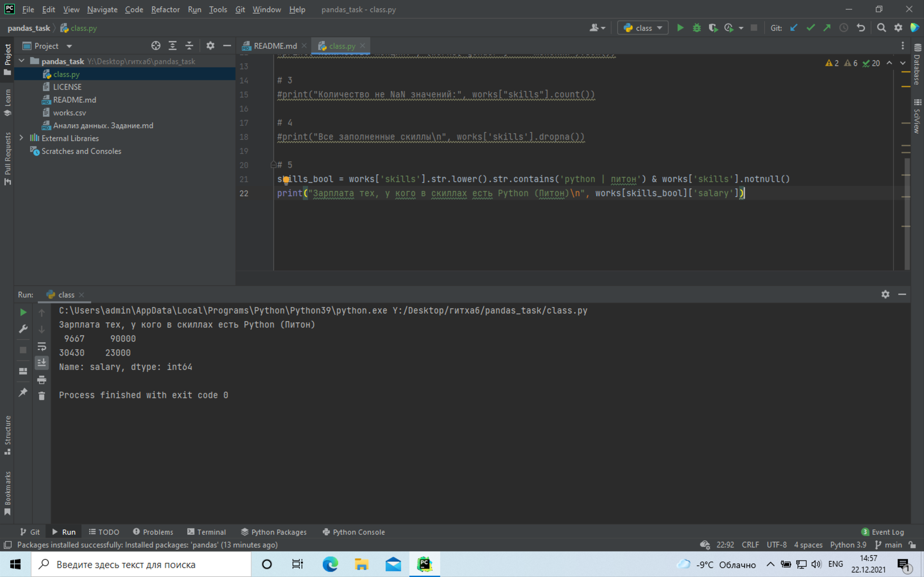The width and height of the screenshot is (924, 577).
Task: Click Git Push arrow icon
Action: [x=827, y=28]
